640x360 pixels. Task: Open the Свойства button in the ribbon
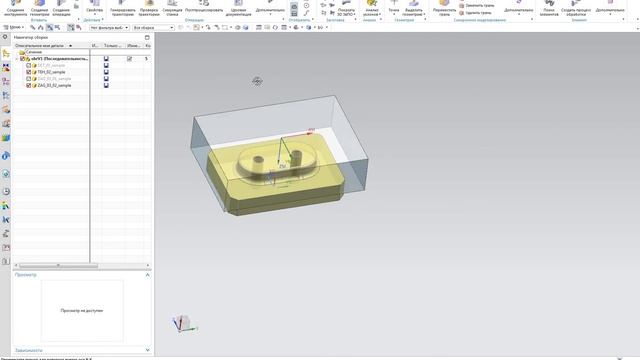[x=95, y=7]
